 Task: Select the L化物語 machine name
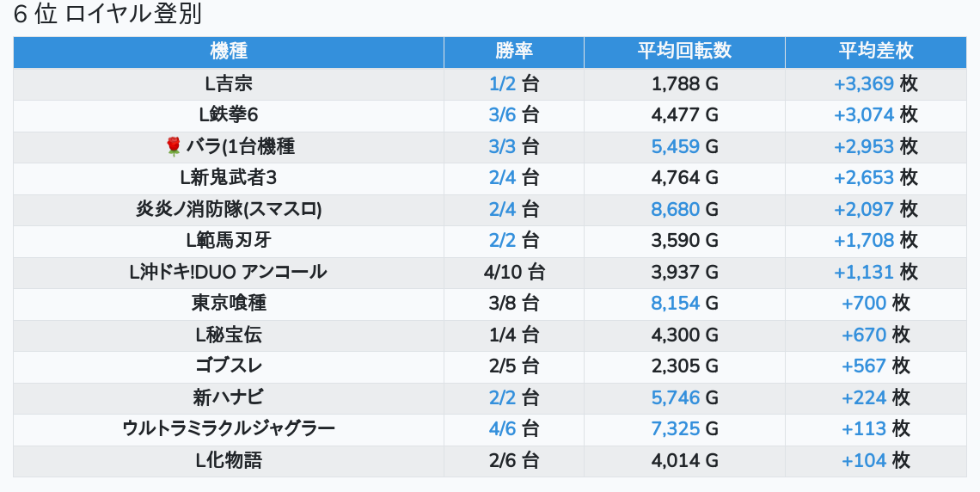(229, 461)
